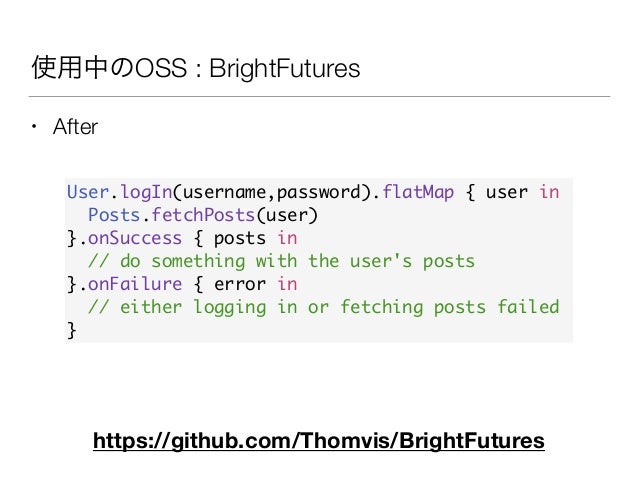Click the horizontal divider under the title
This screenshot has width=638, height=479.
point(319,96)
